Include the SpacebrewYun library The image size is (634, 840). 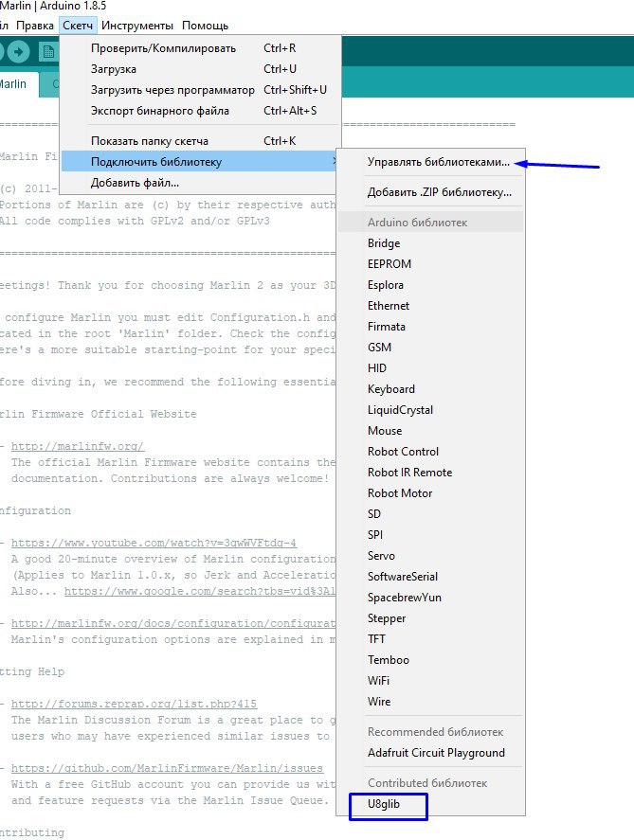point(431,598)
